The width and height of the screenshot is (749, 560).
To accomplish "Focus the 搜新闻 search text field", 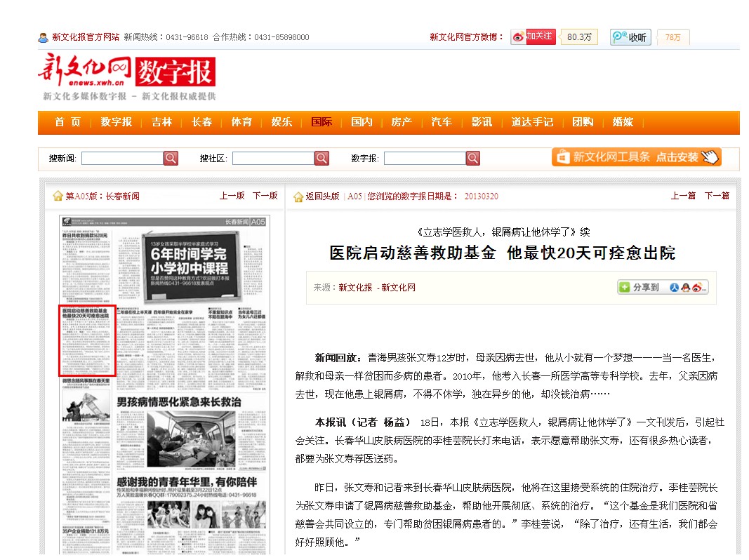I will (x=121, y=159).
